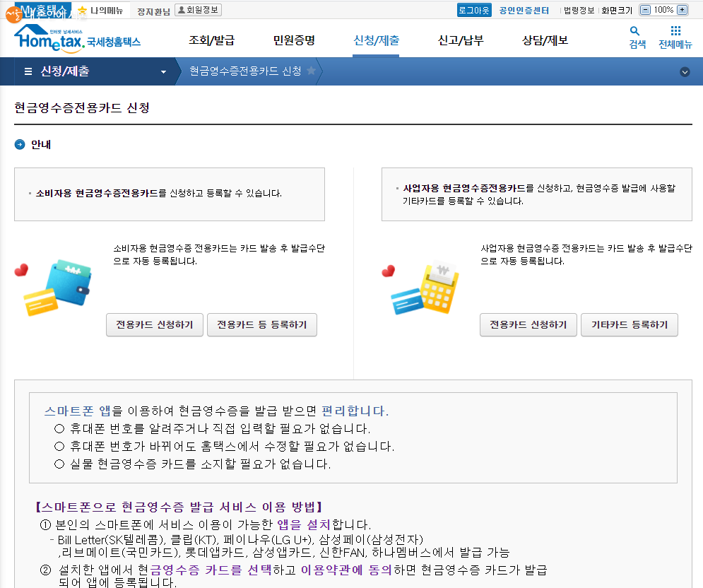Screen dimensions: 703x588
Task: Expand the 신청/제출 breadcrumb dropdown
Action: point(163,71)
